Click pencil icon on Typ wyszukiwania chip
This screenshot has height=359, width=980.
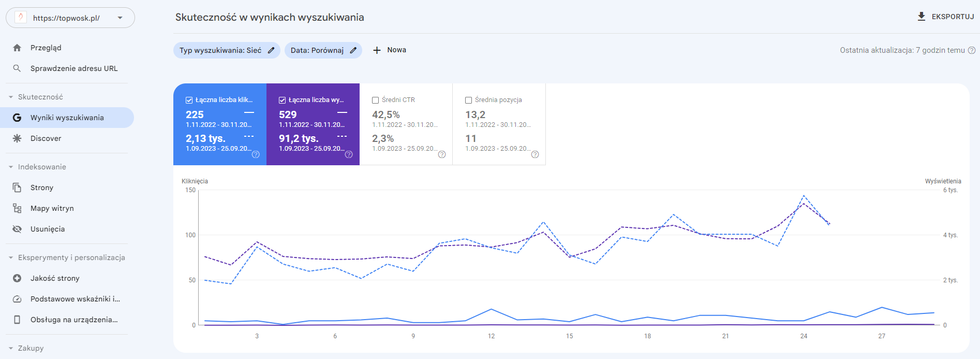point(271,50)
